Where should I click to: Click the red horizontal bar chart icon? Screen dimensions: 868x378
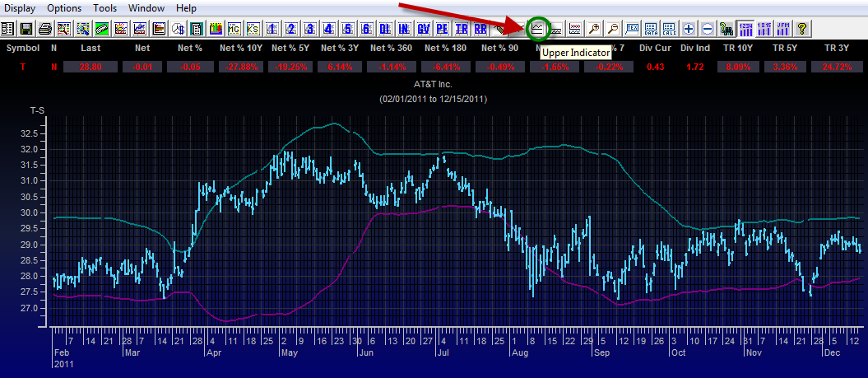point(158,28)
